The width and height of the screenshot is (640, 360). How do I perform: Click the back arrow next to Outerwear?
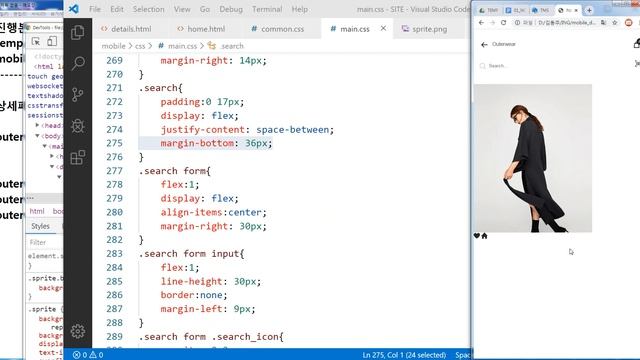[484, 44]
